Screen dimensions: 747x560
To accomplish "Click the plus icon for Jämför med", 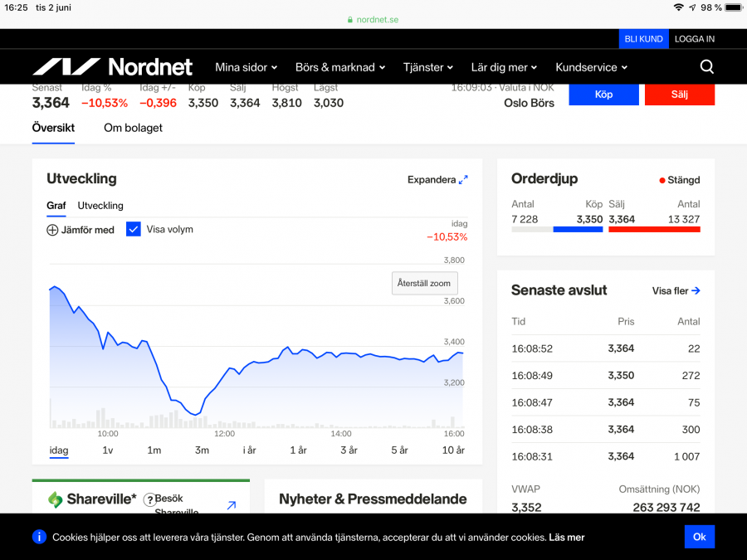I will (52, 230).
